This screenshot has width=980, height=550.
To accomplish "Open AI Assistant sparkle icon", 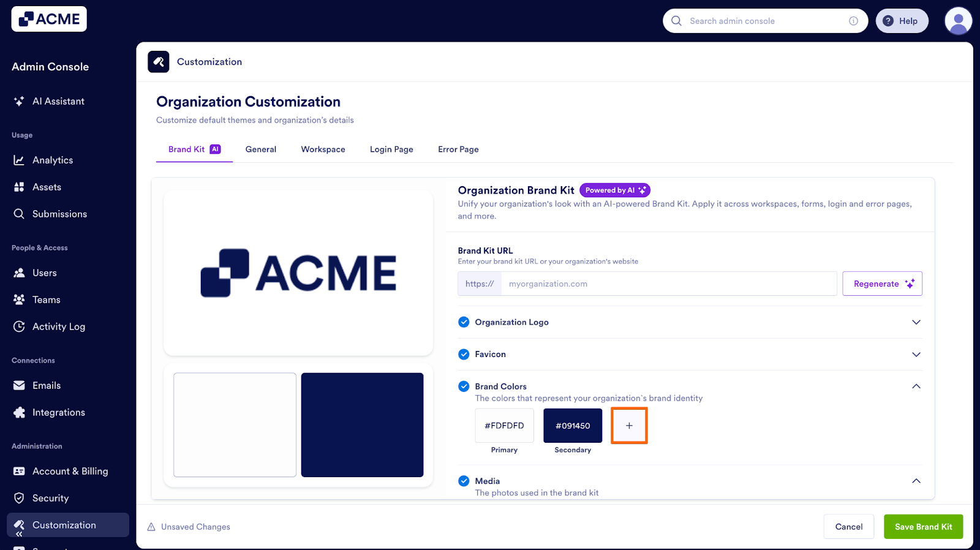I will pyautogui.click(x=19, y=101).
